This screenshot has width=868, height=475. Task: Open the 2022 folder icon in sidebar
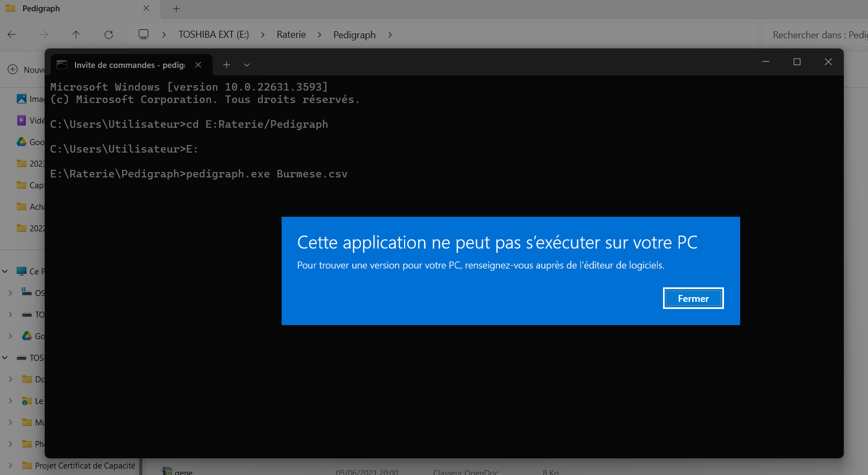click(22, 228)
